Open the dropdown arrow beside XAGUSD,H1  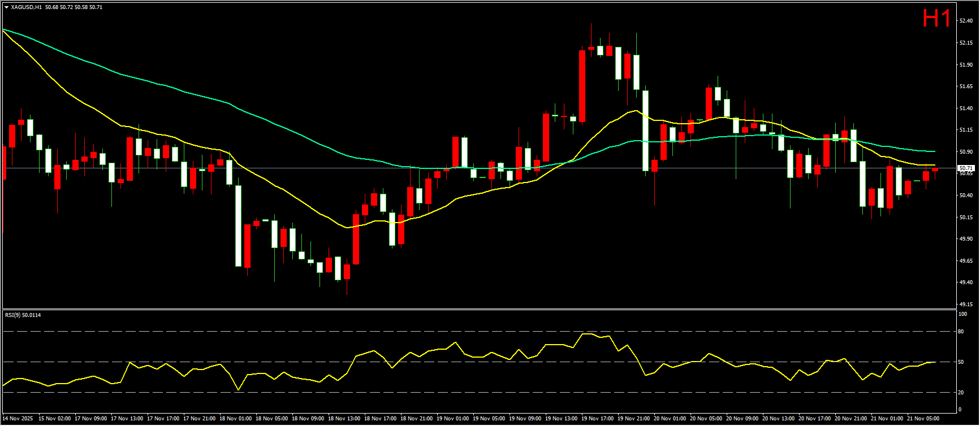coord(6,7)
